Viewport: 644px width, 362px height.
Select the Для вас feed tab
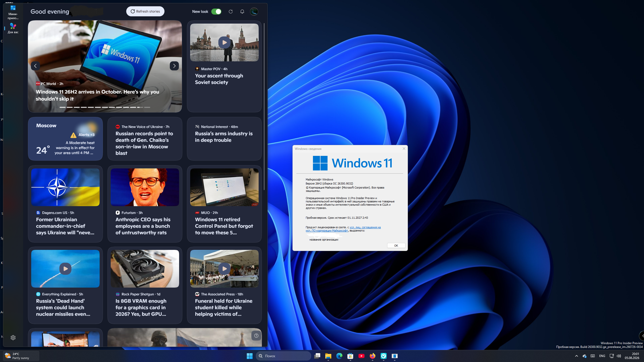click(13, 28)
